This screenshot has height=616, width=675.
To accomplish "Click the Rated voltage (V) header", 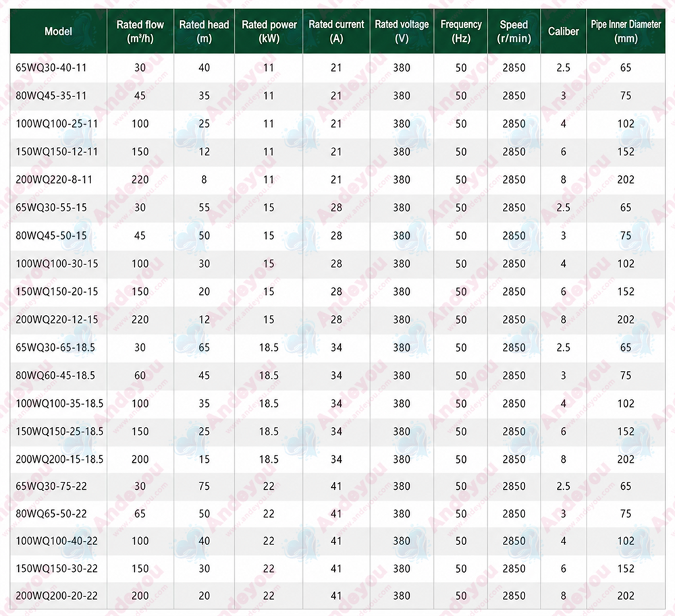I will pyautogui.click(x=402, y=32).
